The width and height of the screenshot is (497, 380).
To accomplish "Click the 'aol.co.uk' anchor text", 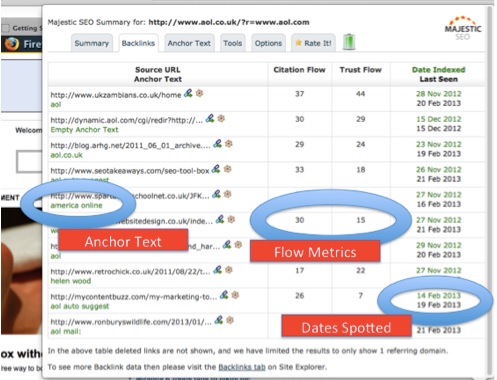I will click(x=66, y=155).
